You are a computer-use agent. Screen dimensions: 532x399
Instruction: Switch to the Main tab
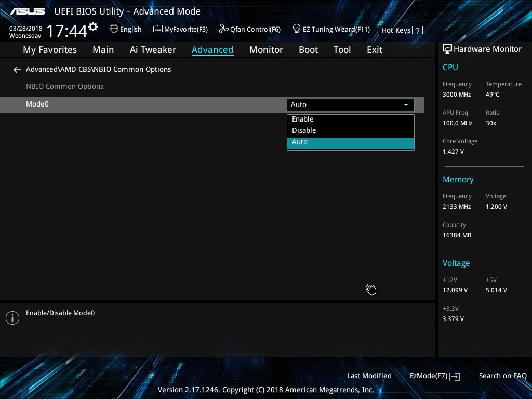103,50
